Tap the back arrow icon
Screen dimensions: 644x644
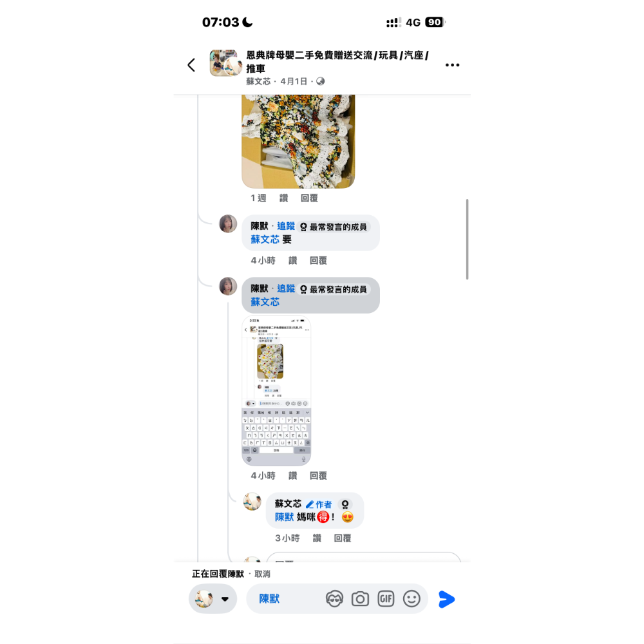[191, 65]
